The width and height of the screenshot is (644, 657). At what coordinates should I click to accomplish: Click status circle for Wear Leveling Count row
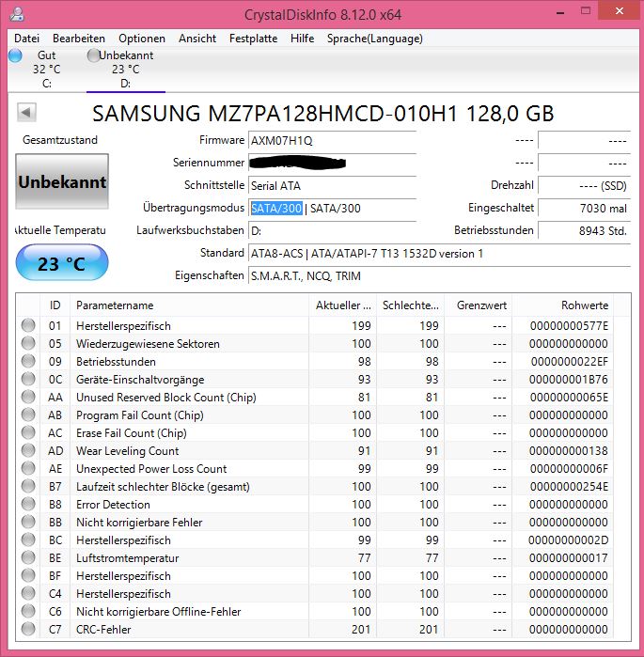pyautogui.click(x=28, y=450)
